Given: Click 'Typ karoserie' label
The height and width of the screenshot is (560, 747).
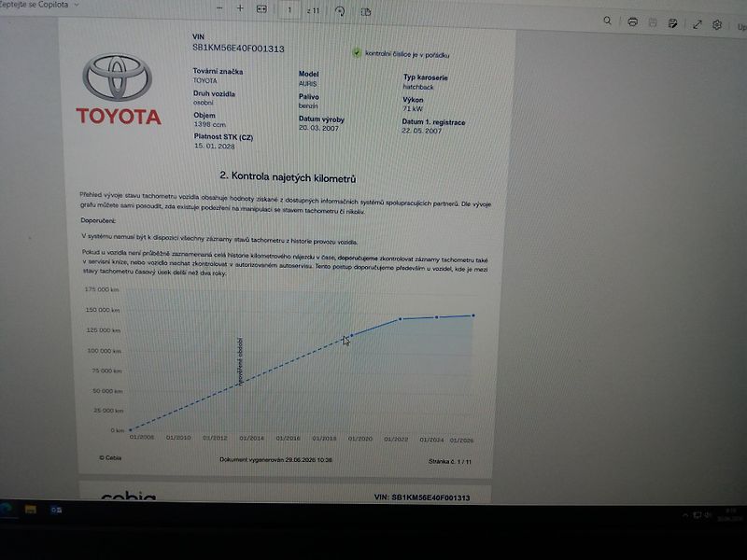Looking at the screenshot, I should (426, 77).
